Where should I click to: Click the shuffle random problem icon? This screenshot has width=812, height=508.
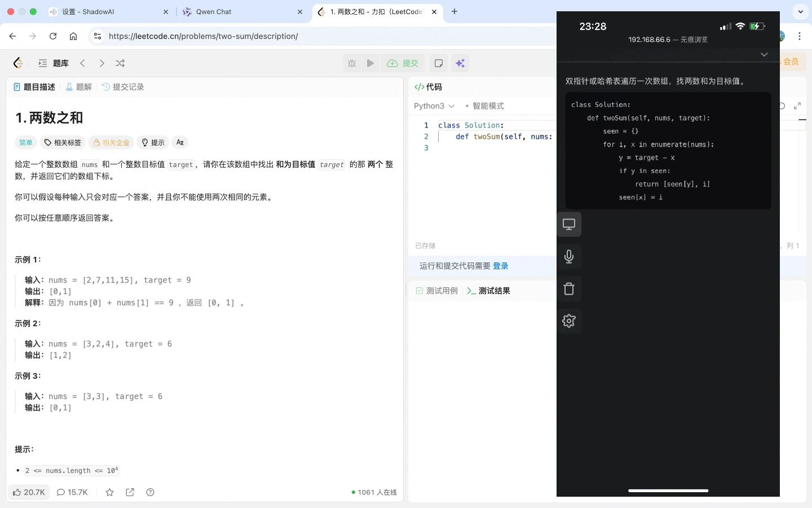120,63
